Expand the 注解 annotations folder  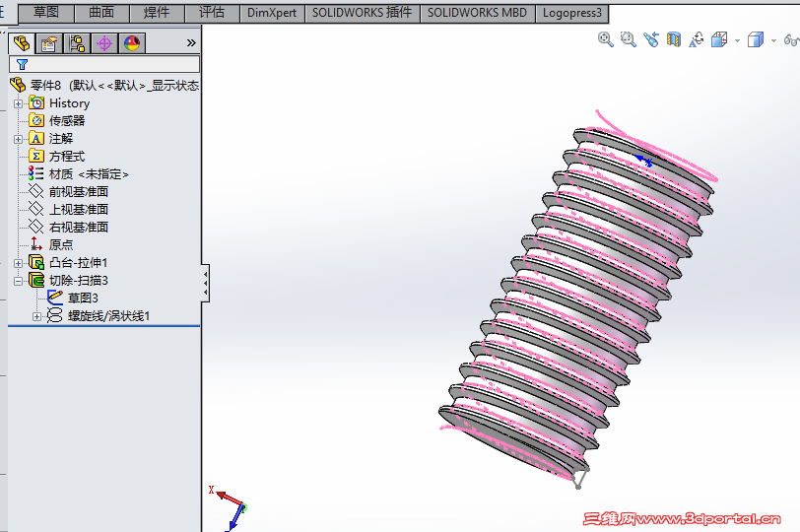[19, 139]
